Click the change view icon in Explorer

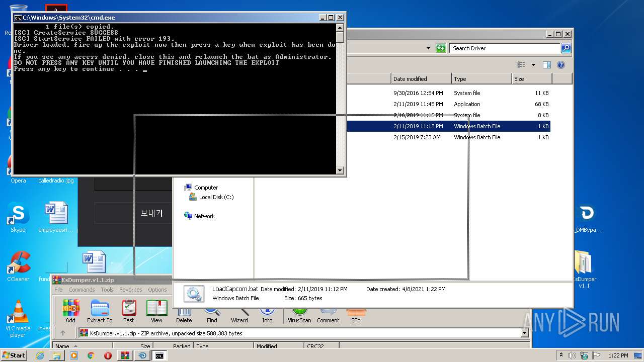521,65
